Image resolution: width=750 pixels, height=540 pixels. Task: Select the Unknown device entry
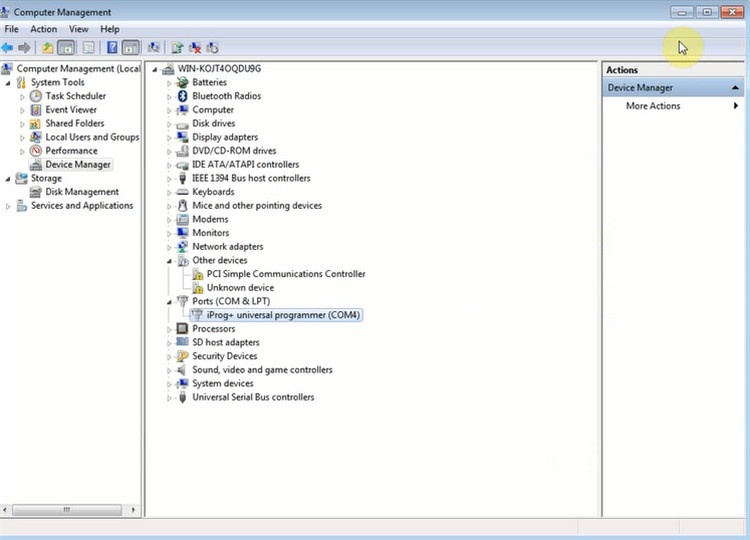pos(240,287)
